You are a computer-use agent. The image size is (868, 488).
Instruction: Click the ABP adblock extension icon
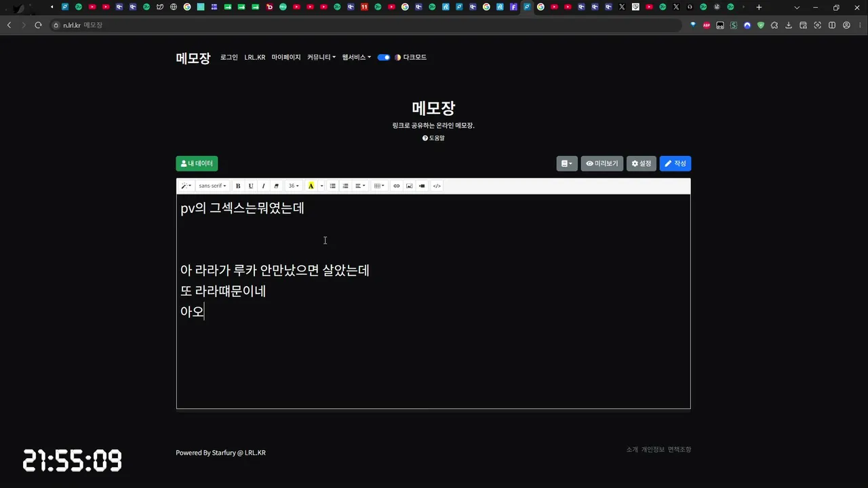(707, 25)
